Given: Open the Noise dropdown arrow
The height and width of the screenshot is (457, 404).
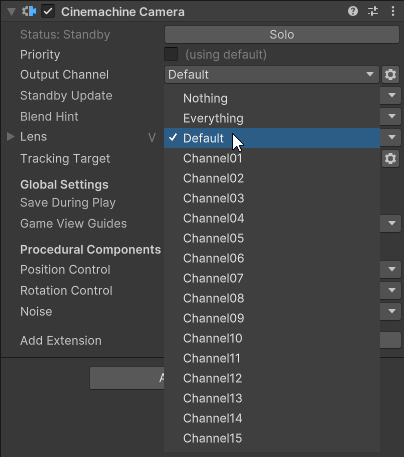Looking at the screenshot, I should pyautogui.click(x=391, y=311).
